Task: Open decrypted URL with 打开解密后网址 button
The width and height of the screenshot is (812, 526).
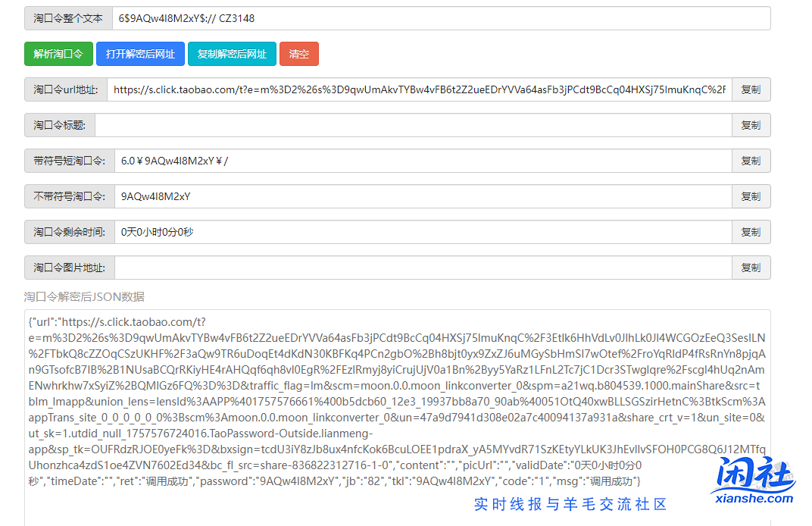Action: tap(140, 54)
